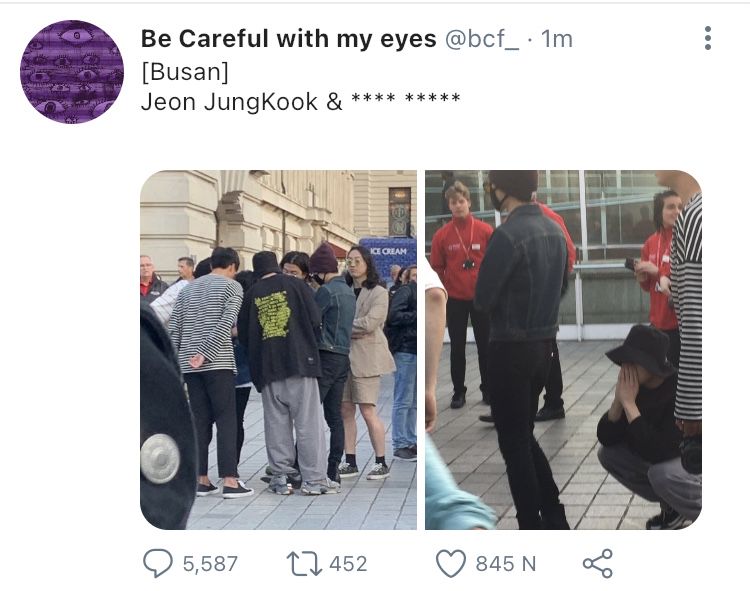Click the 452 retweets count
Screen dimensions: 750x591
point(348,564)
